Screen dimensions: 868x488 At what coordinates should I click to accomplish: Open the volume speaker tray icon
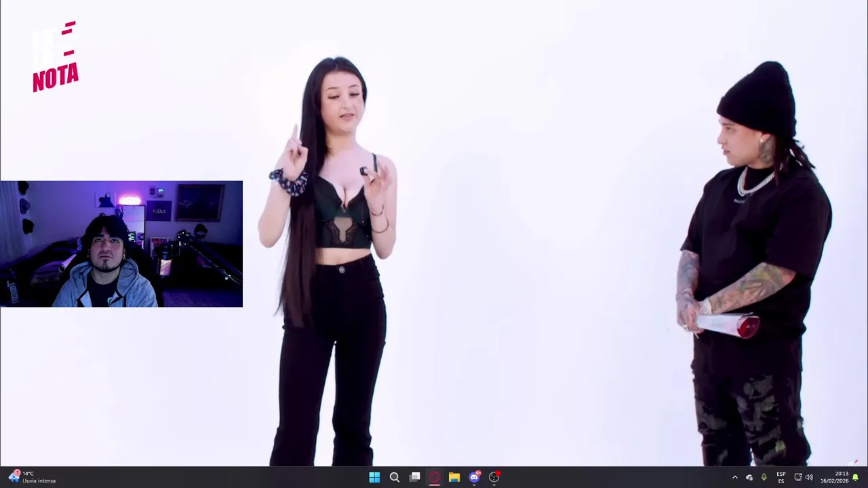[809, 477]
